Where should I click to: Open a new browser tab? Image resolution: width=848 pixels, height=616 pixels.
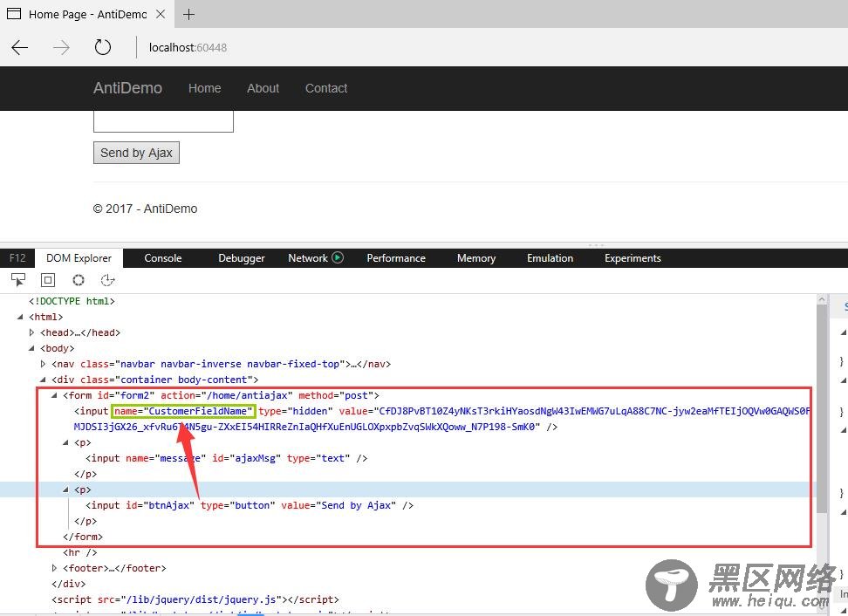coord(188,14)
